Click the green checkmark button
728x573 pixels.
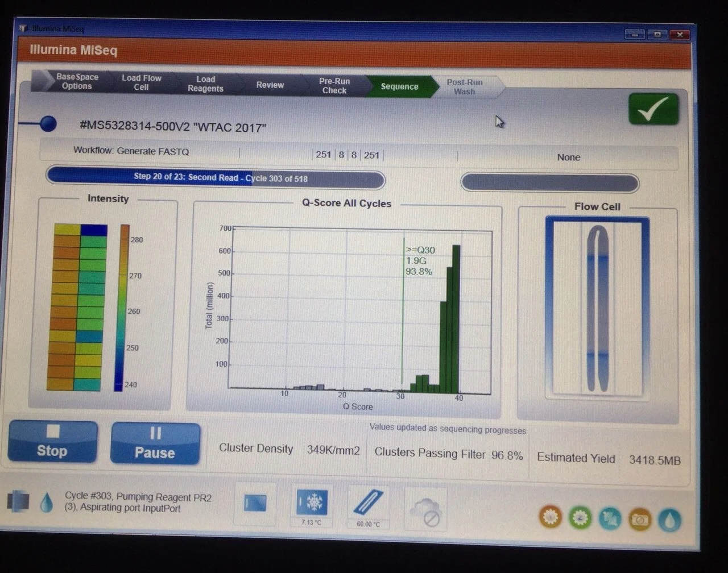coord(653,109)
